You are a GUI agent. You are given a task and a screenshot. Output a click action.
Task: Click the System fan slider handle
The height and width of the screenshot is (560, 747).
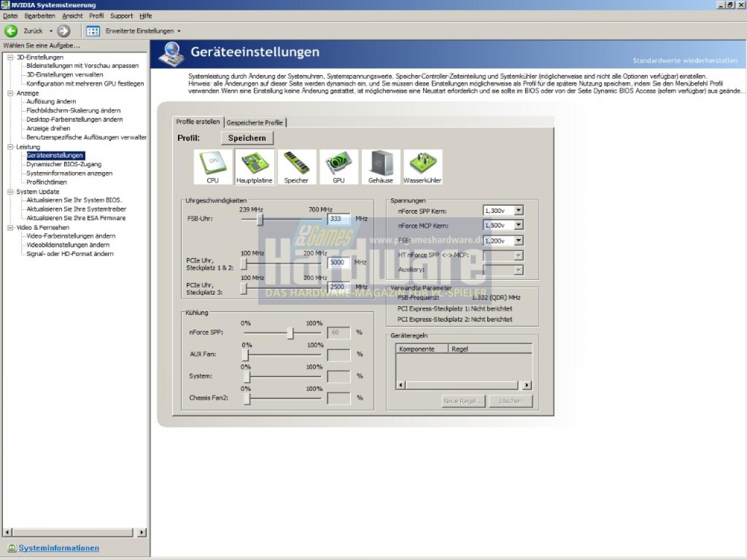pyautogui.click(x=247, y=377)
